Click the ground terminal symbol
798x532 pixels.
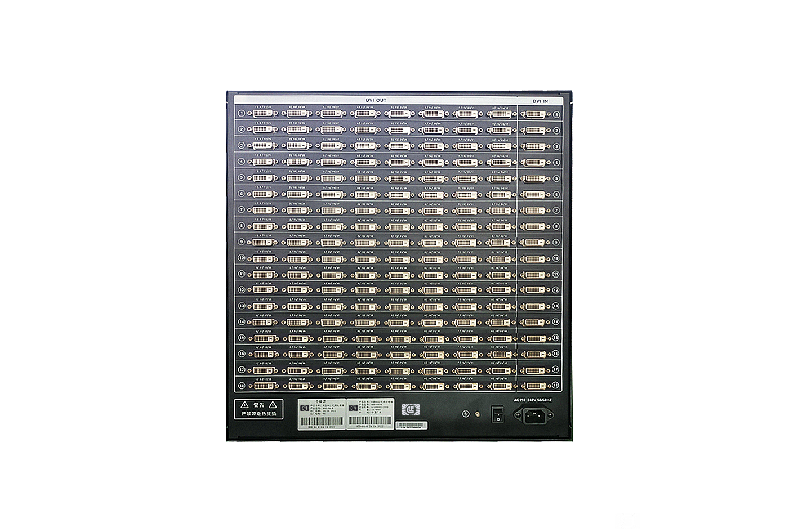click(465, 414)
